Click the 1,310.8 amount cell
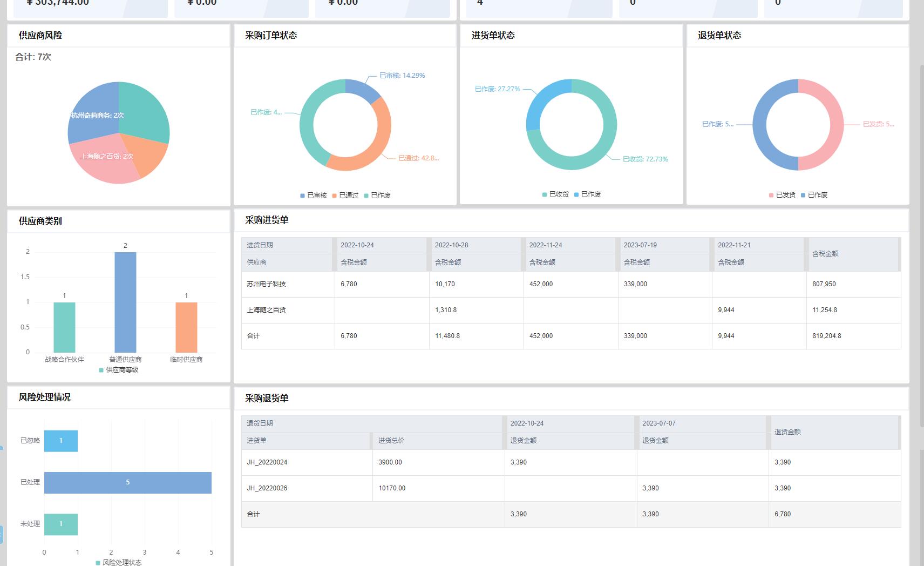The height and width of the screenshot is (566, 924). click(477, 310)
